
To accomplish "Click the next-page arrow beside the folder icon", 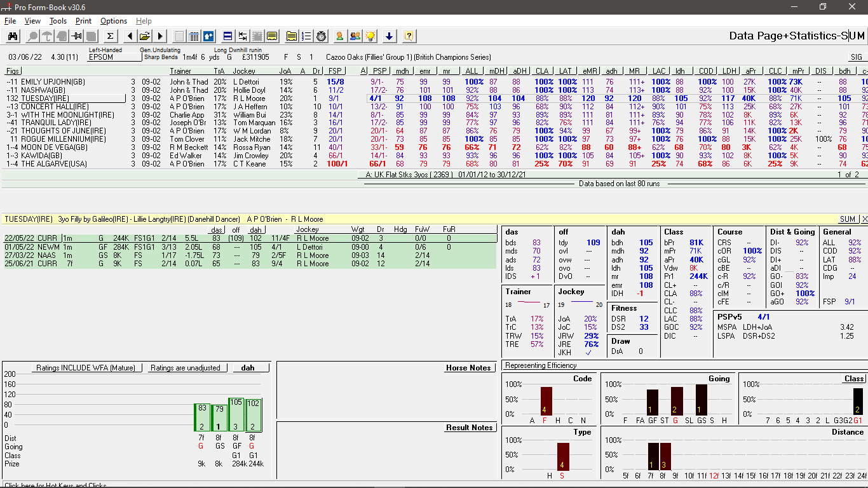I will [159, 36].
